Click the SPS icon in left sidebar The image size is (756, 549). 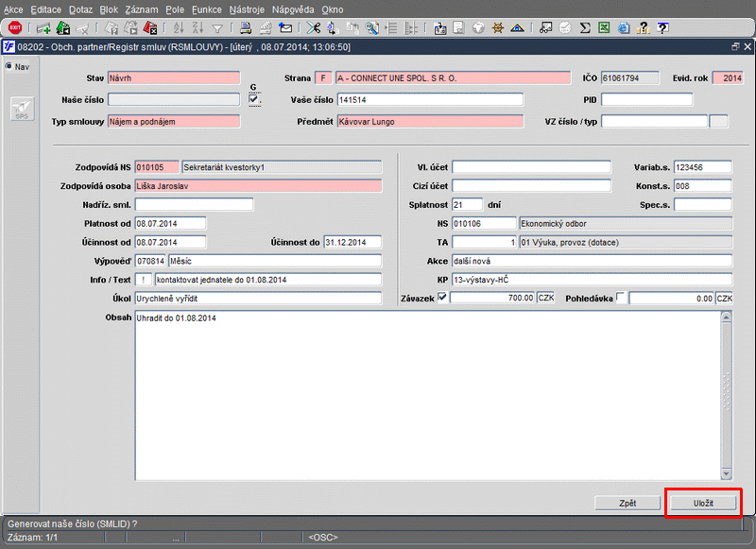tap(22, 109)
